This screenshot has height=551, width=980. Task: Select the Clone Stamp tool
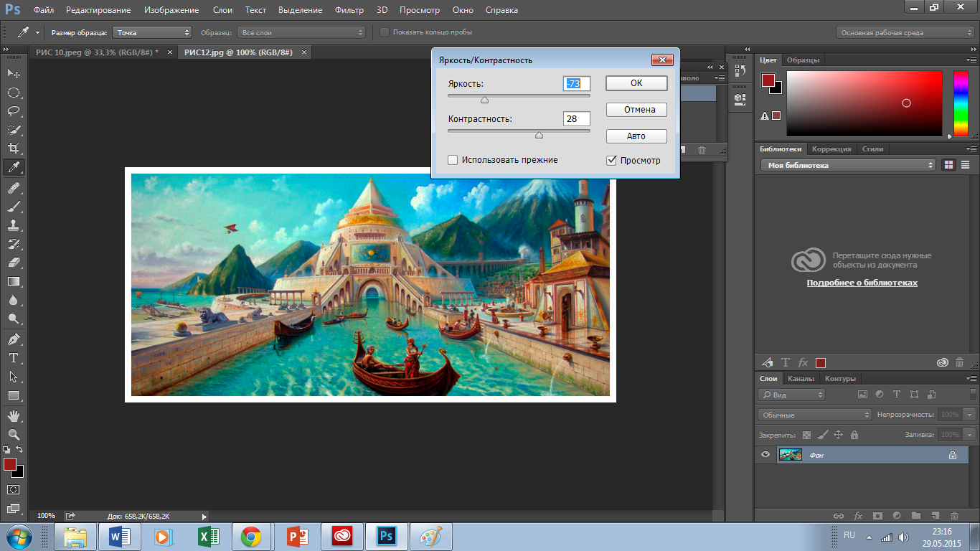[13, 225]
